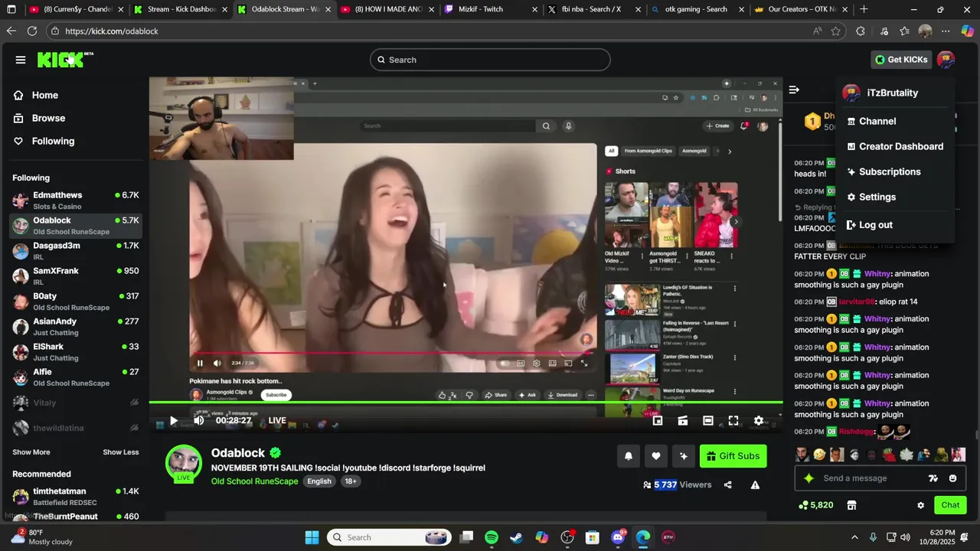980x551 pixels.
Task: Refresh the page in the browser
Action: [32, 31]
